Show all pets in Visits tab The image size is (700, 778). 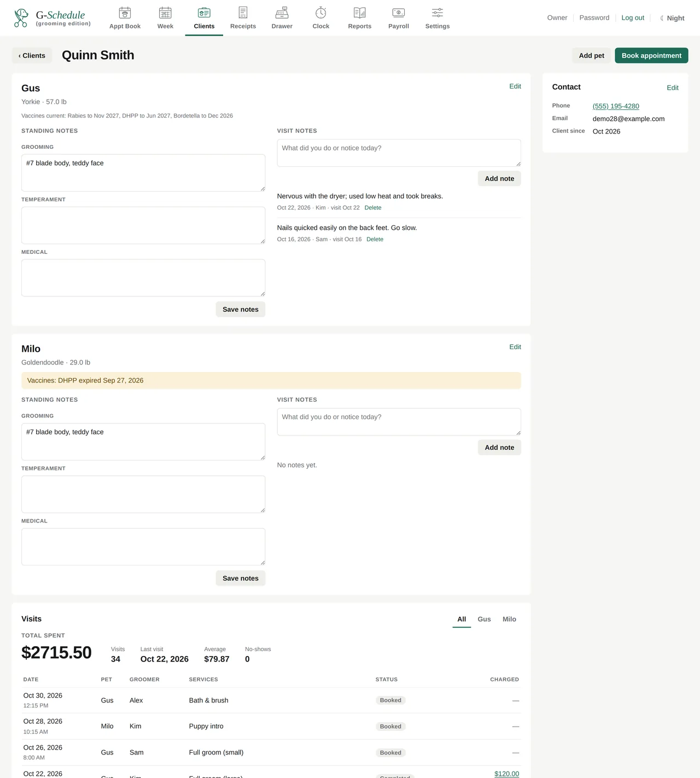click(462, 619)
